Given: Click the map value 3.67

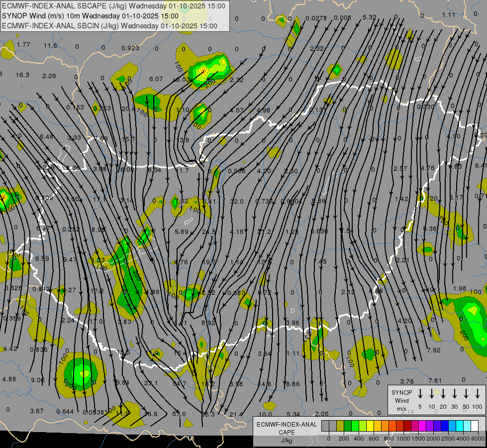Looking at the screenshot, I should [x=37, y=411].
